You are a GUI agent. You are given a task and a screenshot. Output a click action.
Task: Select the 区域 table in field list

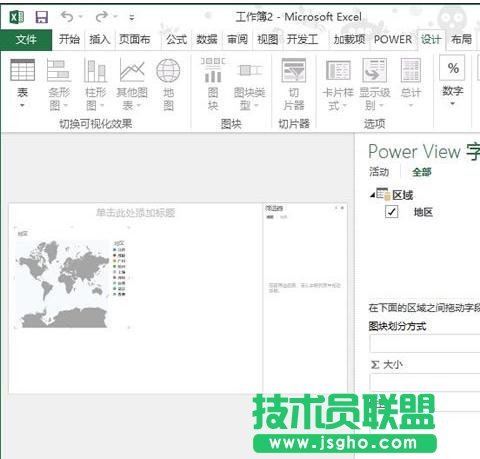point(403,195)
